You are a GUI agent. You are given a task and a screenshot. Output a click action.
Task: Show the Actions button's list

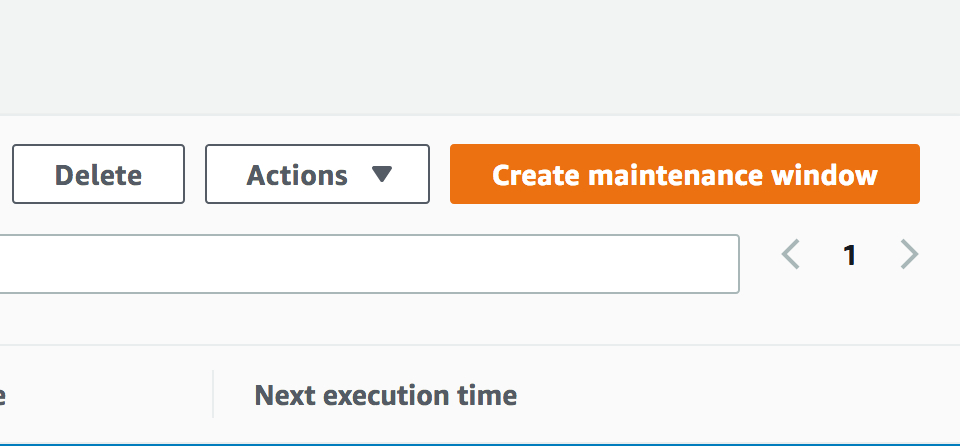(x=317, y=174)
